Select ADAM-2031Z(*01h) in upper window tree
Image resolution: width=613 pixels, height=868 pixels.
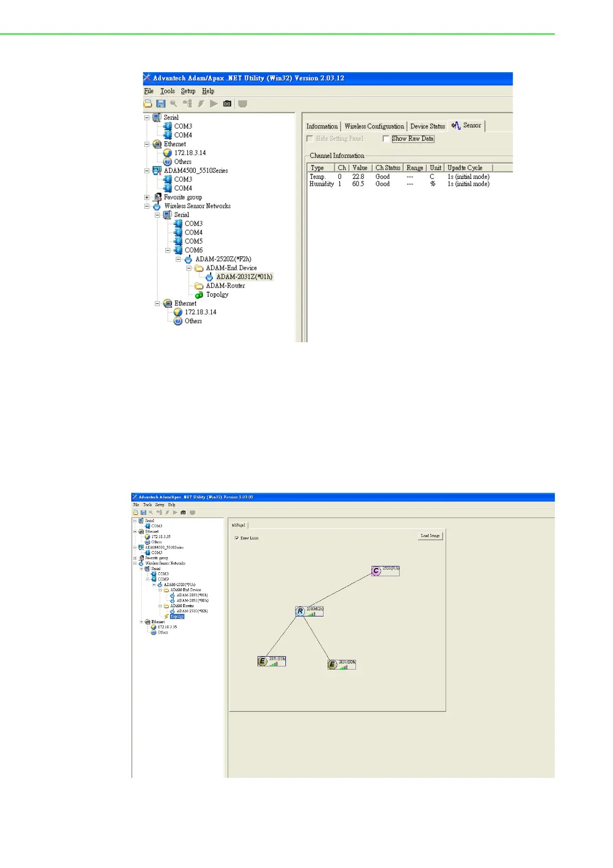coord(244,277)
